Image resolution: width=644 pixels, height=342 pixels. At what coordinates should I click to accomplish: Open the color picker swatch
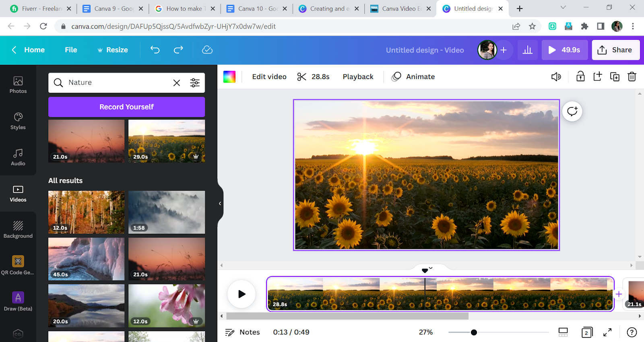click(x=229, y=76)
